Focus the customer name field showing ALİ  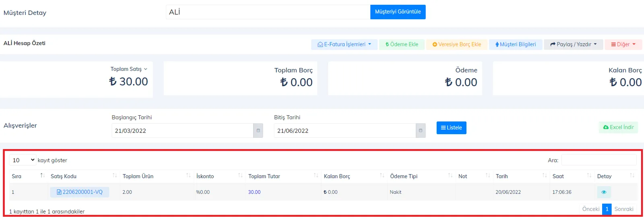(268, 12)
